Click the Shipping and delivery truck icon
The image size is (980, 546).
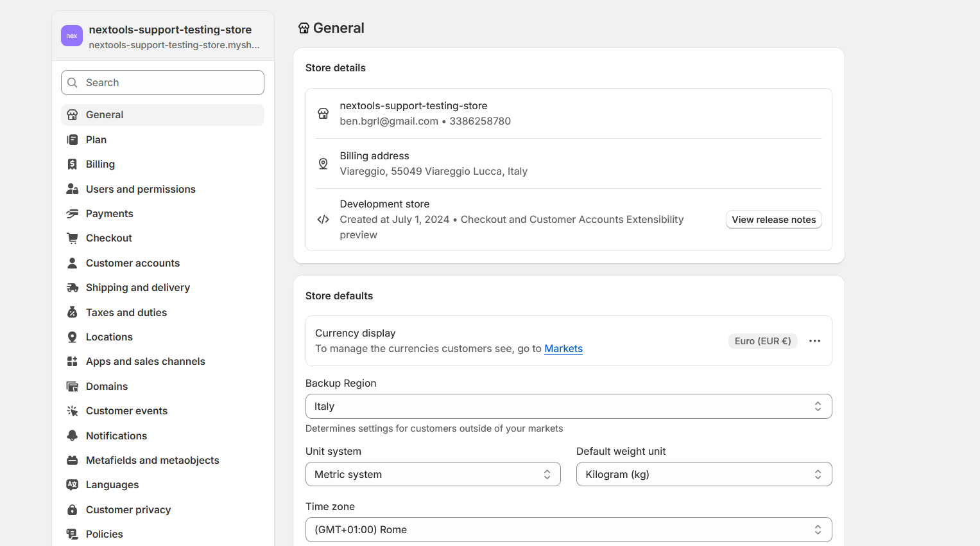point(72,288)
